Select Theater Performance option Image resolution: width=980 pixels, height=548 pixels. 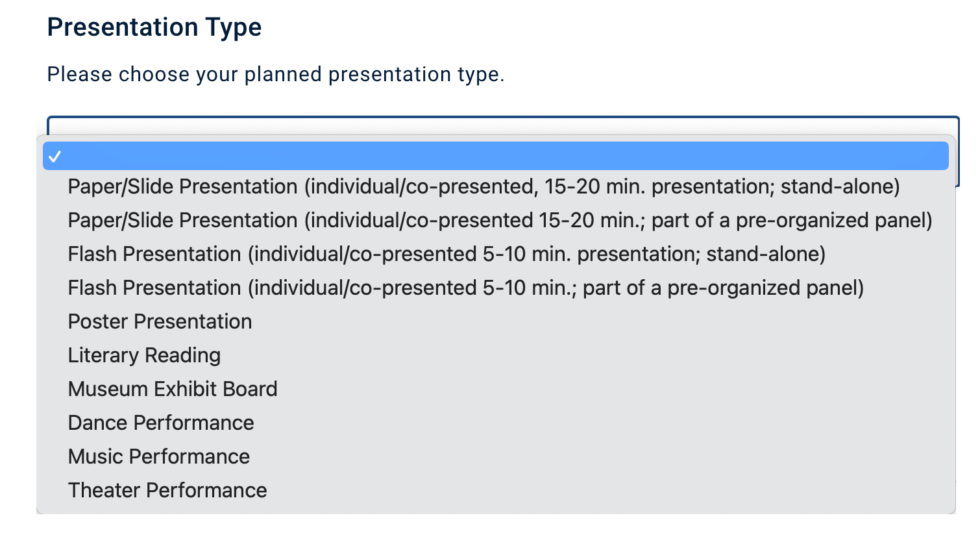point(167,491)
